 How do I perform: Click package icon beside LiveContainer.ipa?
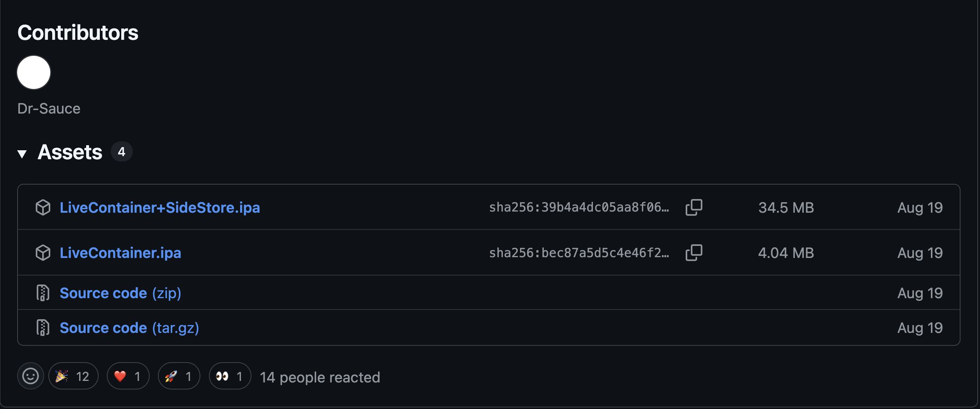coord(43,253)
